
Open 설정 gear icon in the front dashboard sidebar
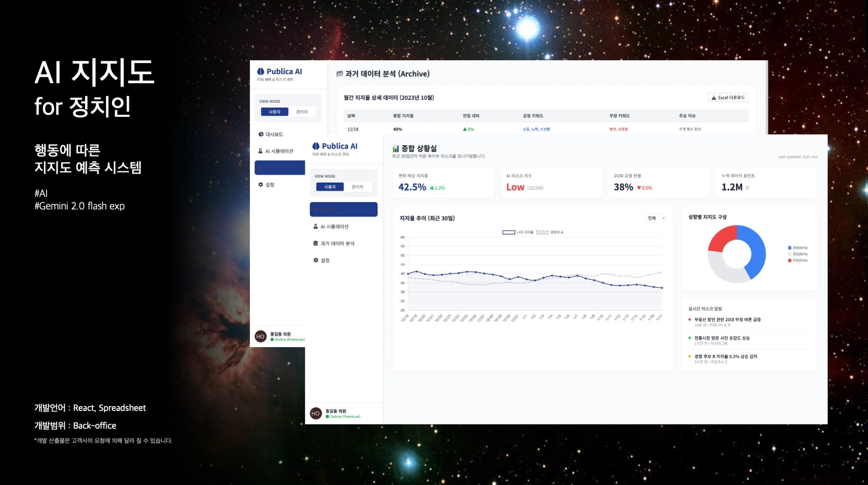[x=315, y=260]
